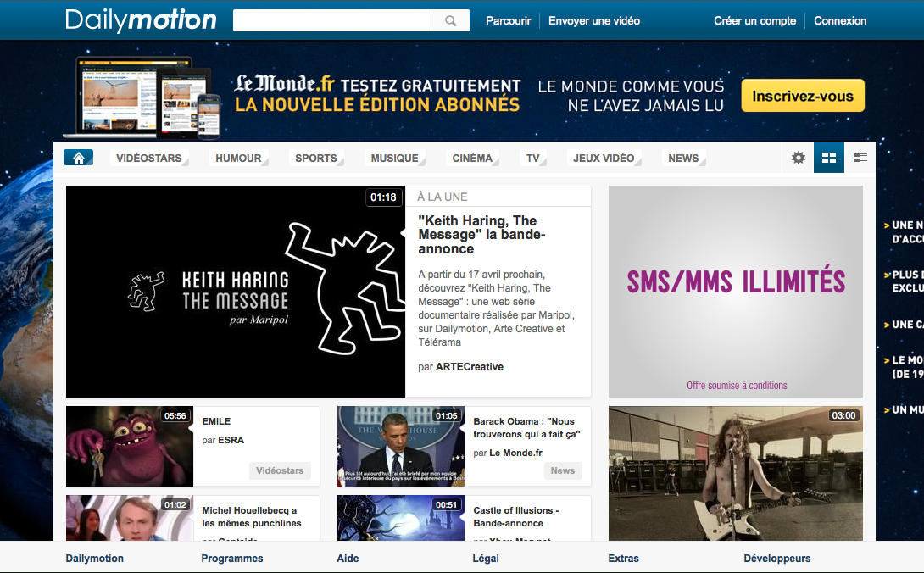Click Créer un compte

point(754,20)
